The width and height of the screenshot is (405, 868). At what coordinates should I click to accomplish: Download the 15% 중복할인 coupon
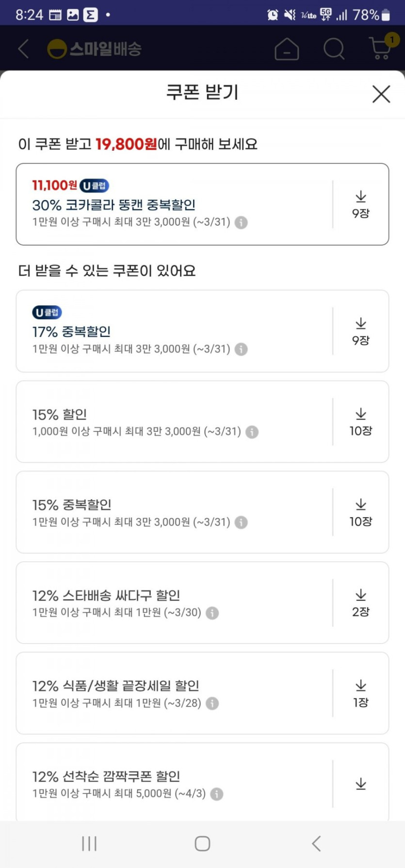(x=360, y=512)
